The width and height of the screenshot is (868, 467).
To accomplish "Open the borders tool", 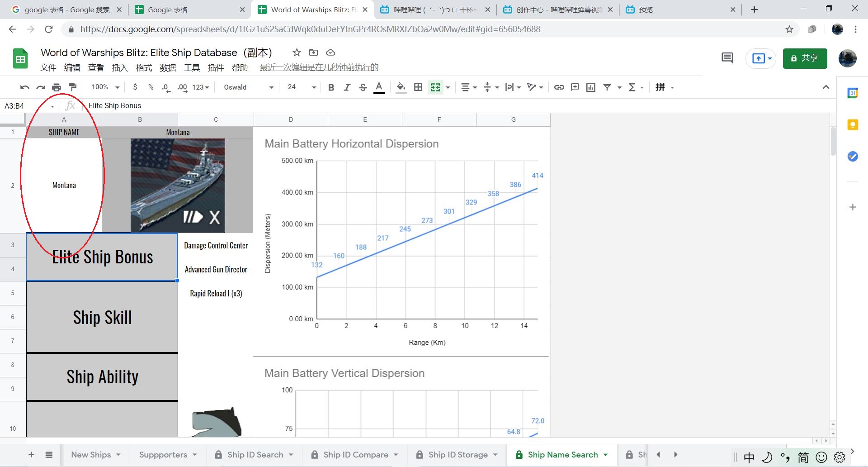I will pyautogui.click(x=418, y=87).
